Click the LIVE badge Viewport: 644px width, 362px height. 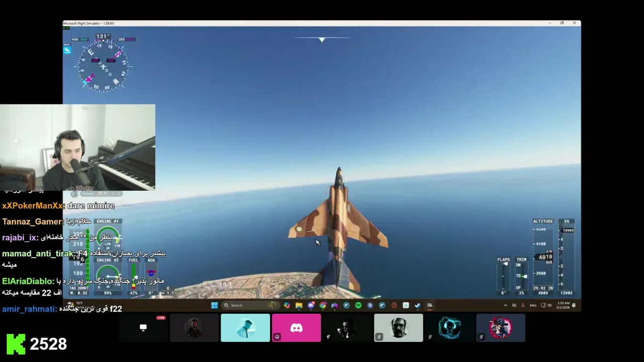point(161,318)
